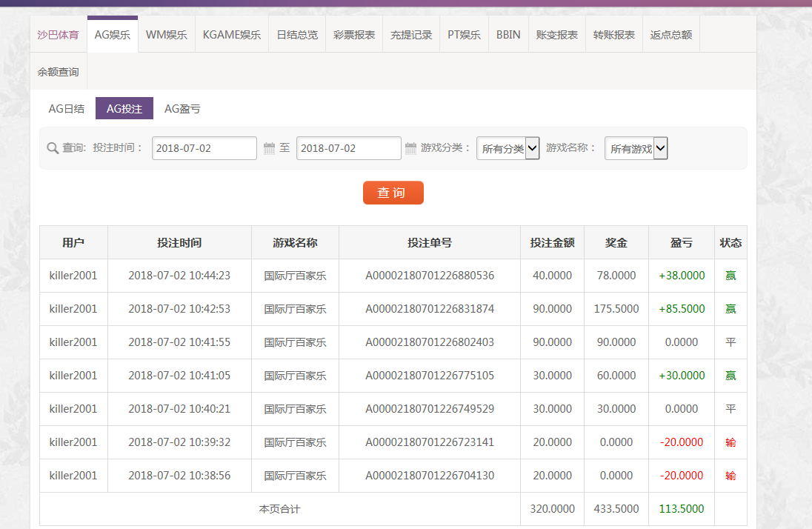Screen dimensions: 812x529
Task: Click the start date input field
Action: click(x=204, y=148)
